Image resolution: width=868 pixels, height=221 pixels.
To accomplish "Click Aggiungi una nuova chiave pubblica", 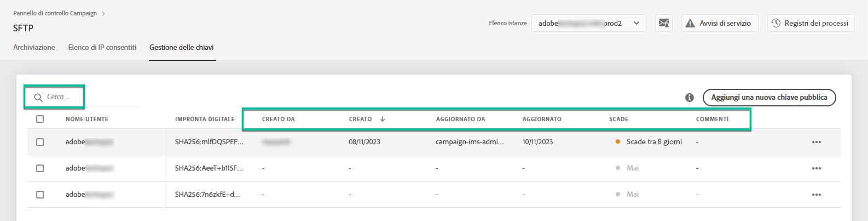I will (768, 98).
